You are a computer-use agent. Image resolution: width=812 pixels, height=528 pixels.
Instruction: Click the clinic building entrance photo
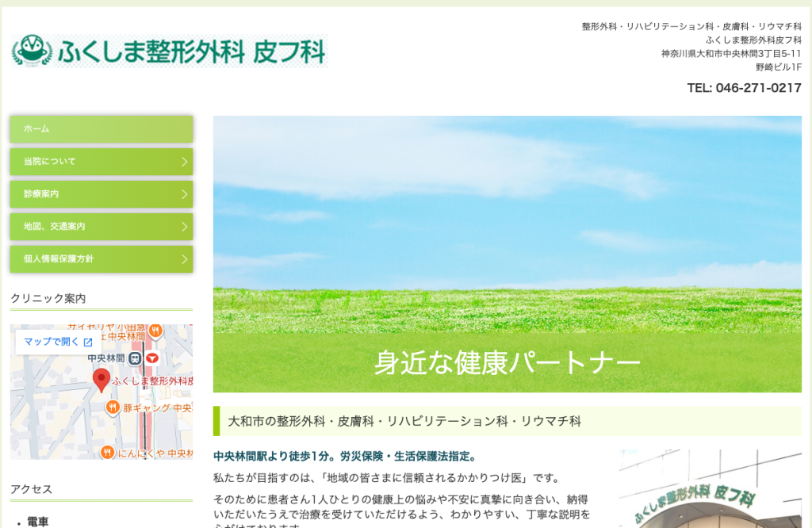tap(710, 488)
